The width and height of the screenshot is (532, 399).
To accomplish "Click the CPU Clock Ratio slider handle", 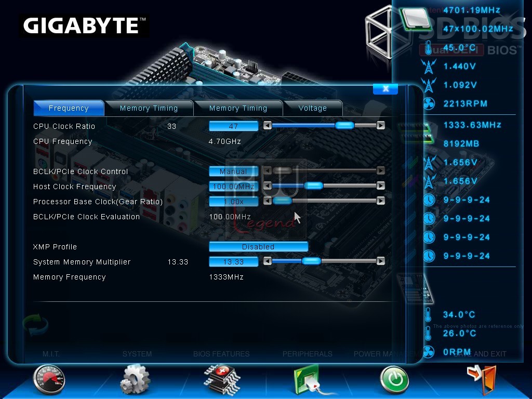I will tap(344, 126).
